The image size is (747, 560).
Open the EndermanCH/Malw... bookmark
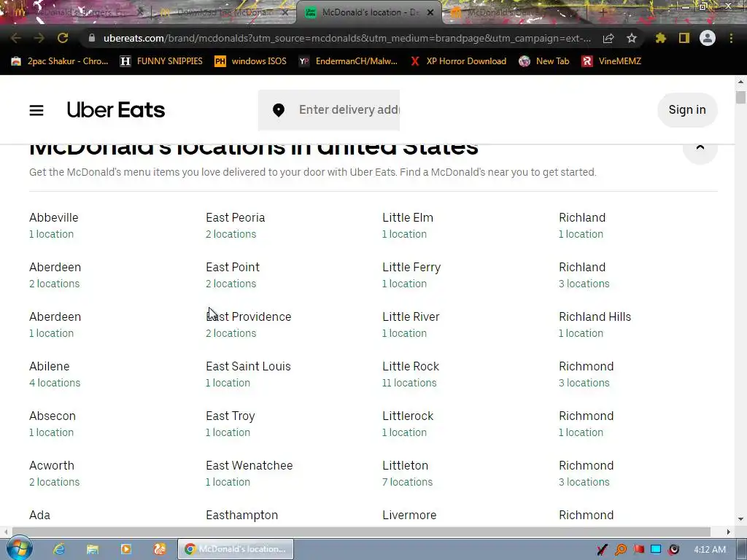click(348, 61)
